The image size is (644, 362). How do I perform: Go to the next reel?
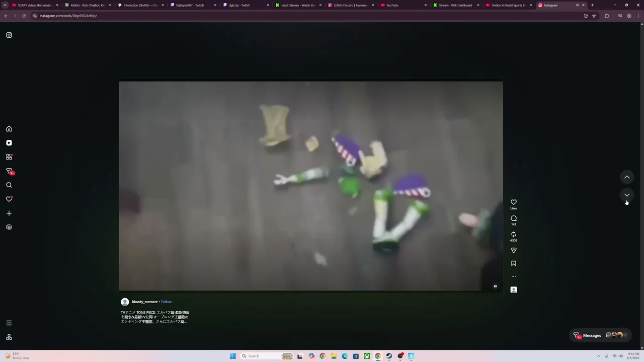coord(627,195)
